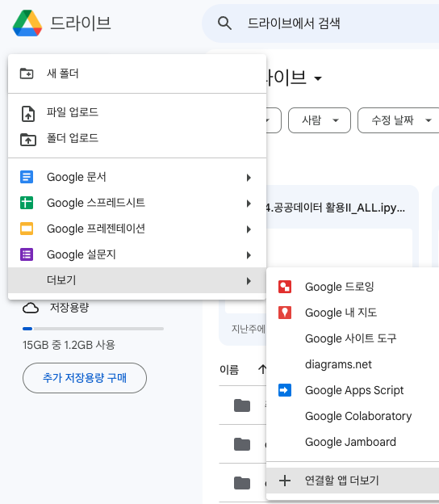Click the Google 내 지도 pin icon

(285, 313)
